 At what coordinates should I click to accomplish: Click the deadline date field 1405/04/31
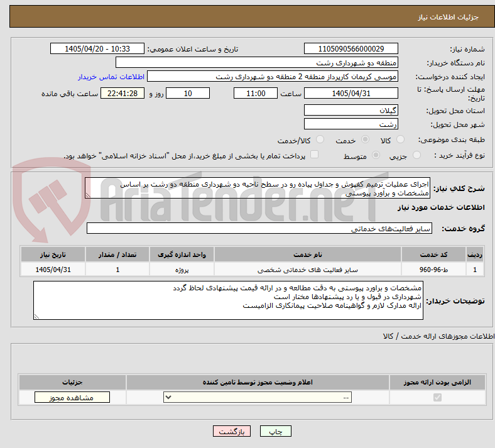coord(351,93)
